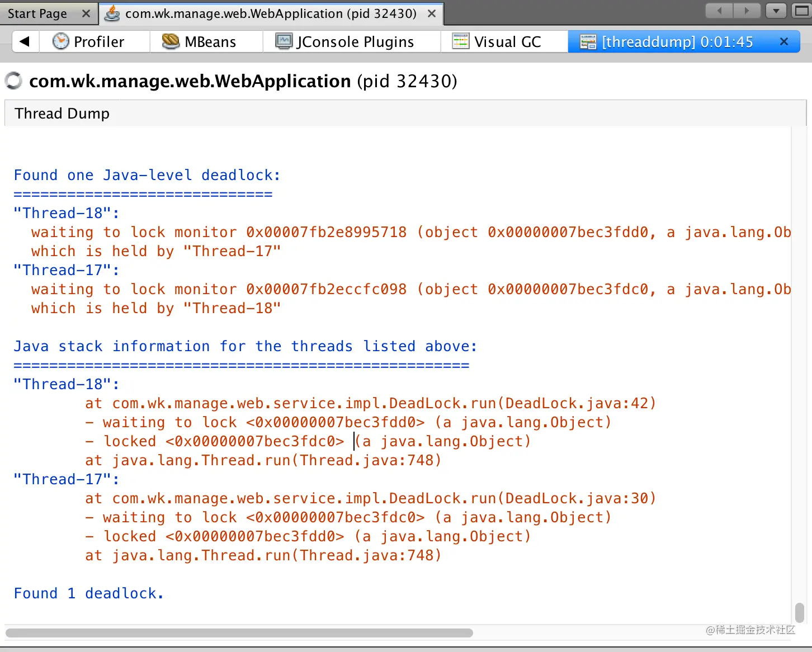Go back with the black left-arrow tab button

[x=25, y=41]
